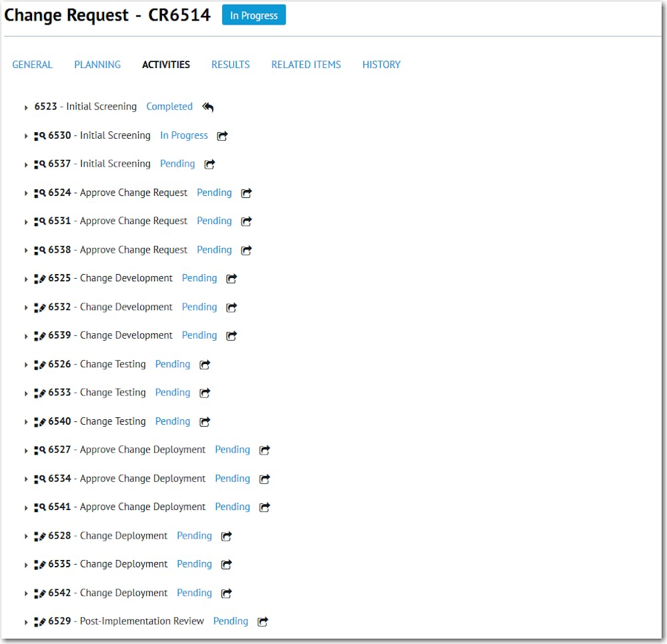667x644 pixels.
Task: Click the review icon before activity 6537
Action: 39,163
